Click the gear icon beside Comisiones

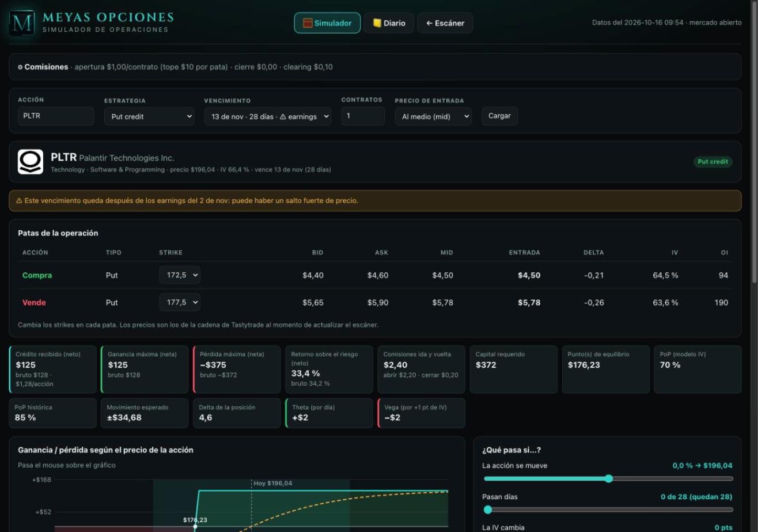click(x=20, y=67)
